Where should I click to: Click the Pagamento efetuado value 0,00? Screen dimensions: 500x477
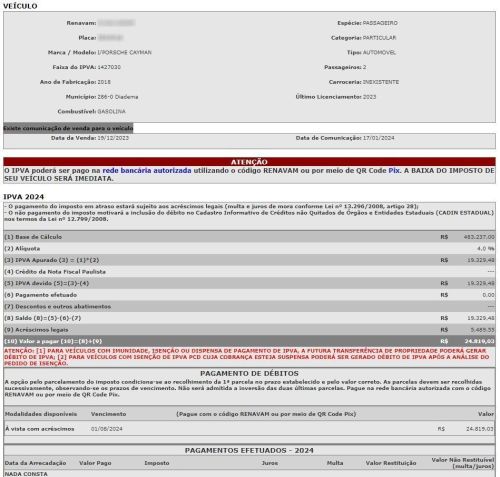pyautogui.click(x=488, y=295)
